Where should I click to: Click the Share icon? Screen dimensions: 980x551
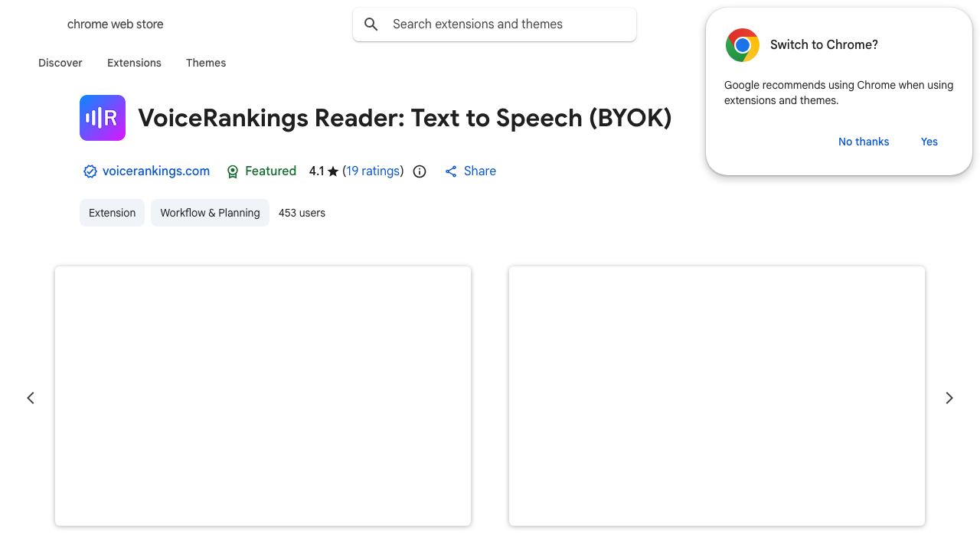click(451, 171)
